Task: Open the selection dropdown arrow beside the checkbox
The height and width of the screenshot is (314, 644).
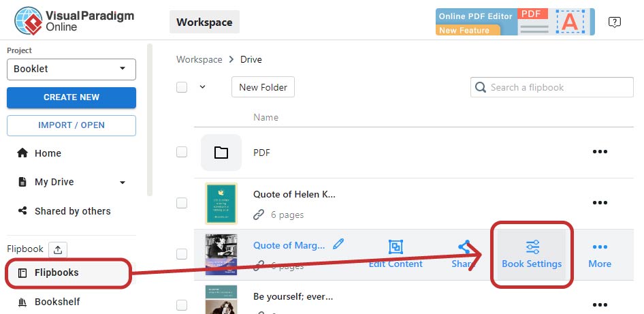Action: (202, 87)
